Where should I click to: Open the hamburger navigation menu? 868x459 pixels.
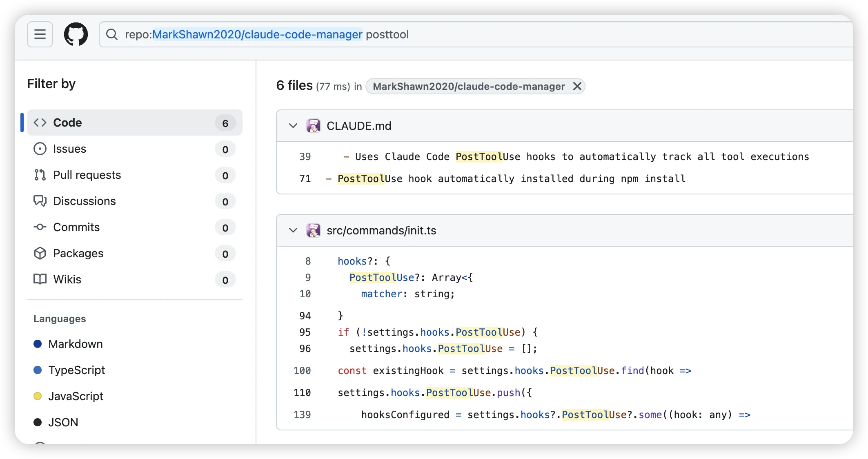coord(40,34)
